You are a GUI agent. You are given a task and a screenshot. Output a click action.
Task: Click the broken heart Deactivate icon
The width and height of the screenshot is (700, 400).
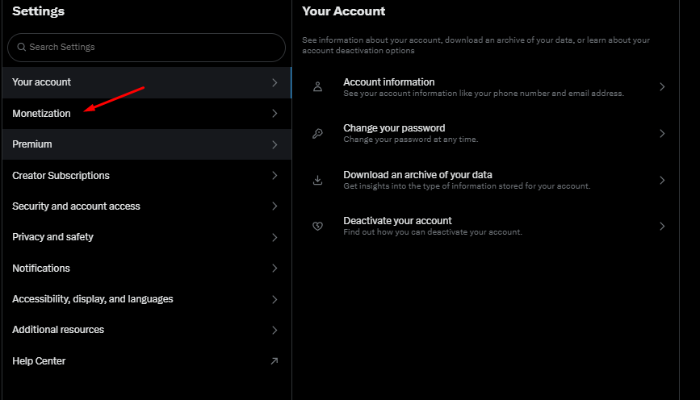(318, 226)
